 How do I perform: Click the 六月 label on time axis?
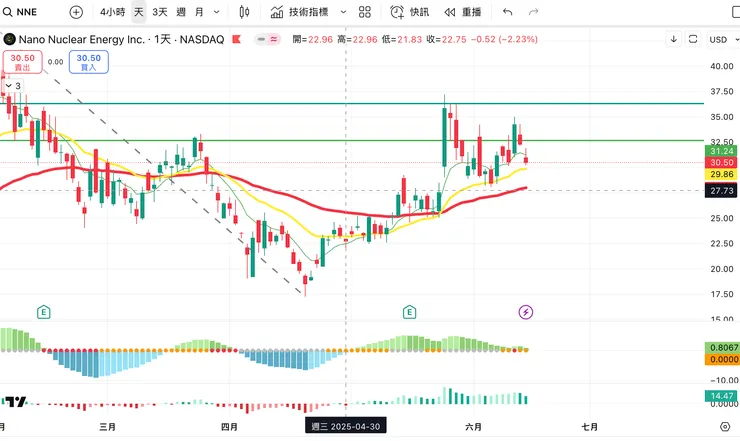pos(473,427)
